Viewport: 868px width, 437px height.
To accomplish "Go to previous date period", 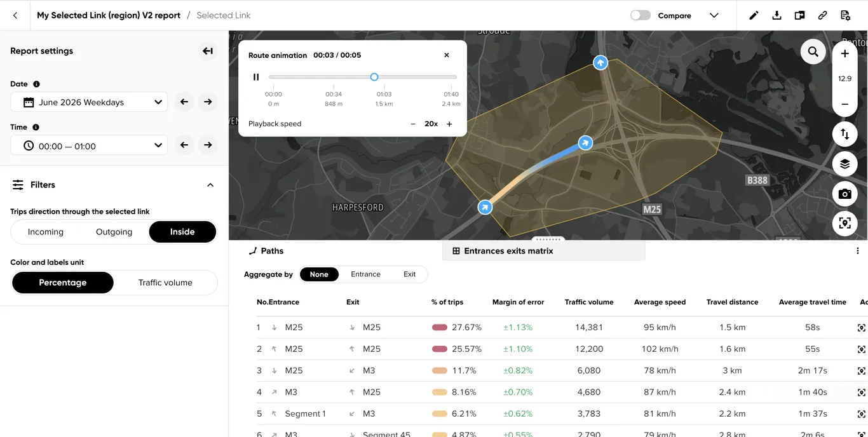I will point(184,102).
